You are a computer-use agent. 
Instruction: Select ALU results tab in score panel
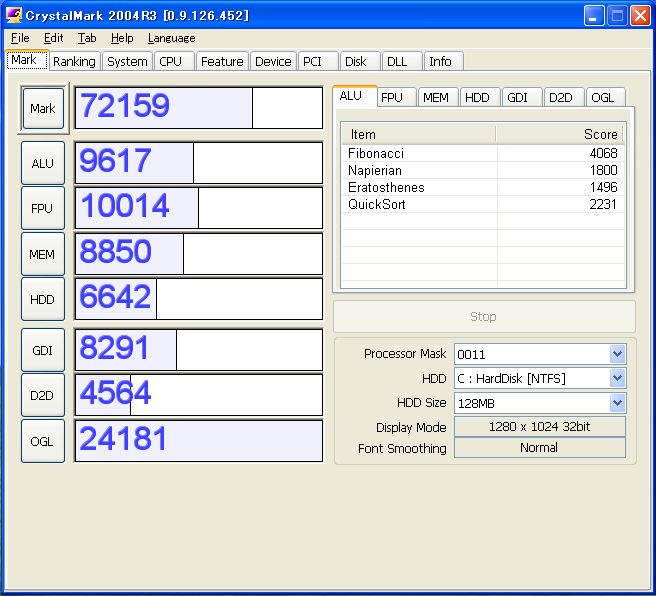click(355, 96)
